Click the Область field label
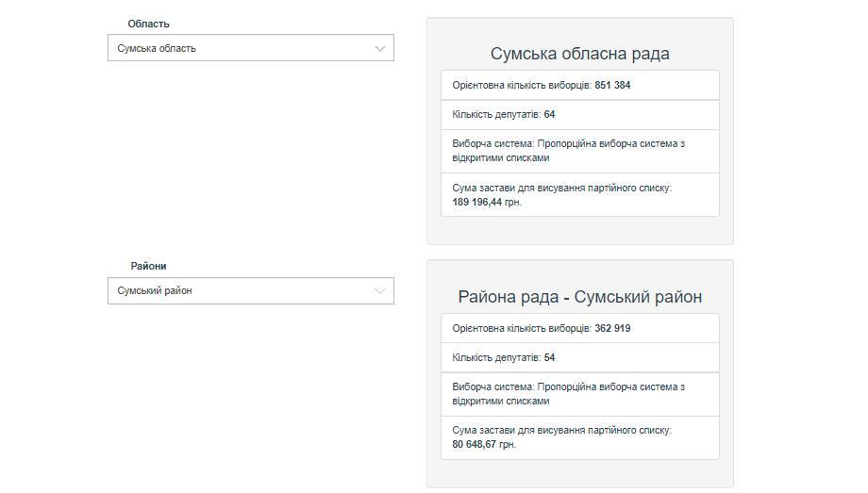This screenshot has width=868, height=493. tap(148, 24)
